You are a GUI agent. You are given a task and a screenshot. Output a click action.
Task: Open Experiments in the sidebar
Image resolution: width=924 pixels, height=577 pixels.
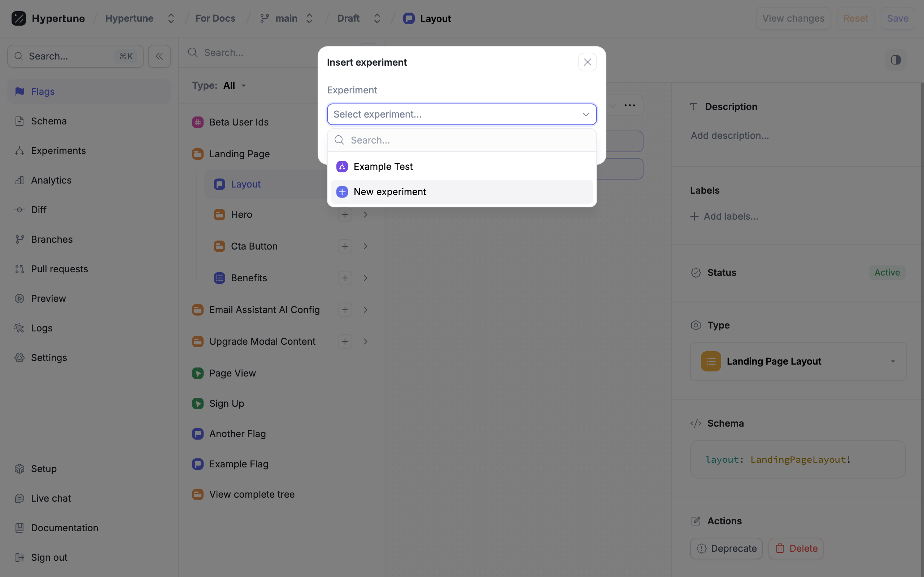click(58, 151)
